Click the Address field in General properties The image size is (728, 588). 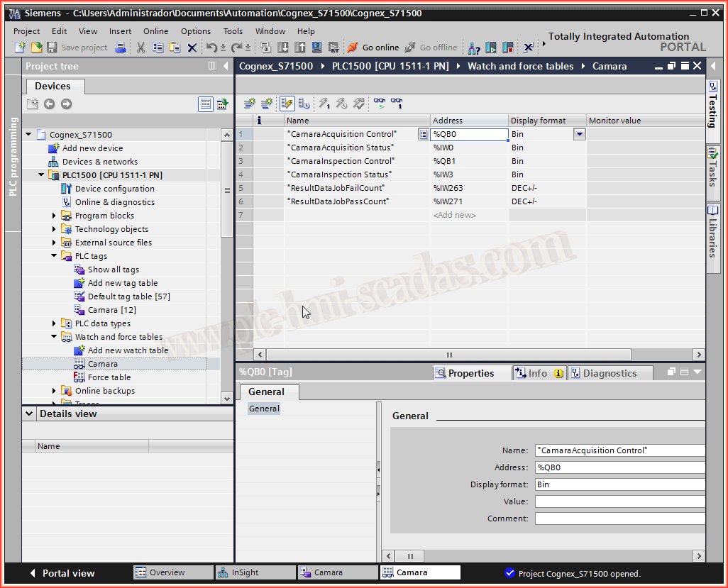(619, 467)
